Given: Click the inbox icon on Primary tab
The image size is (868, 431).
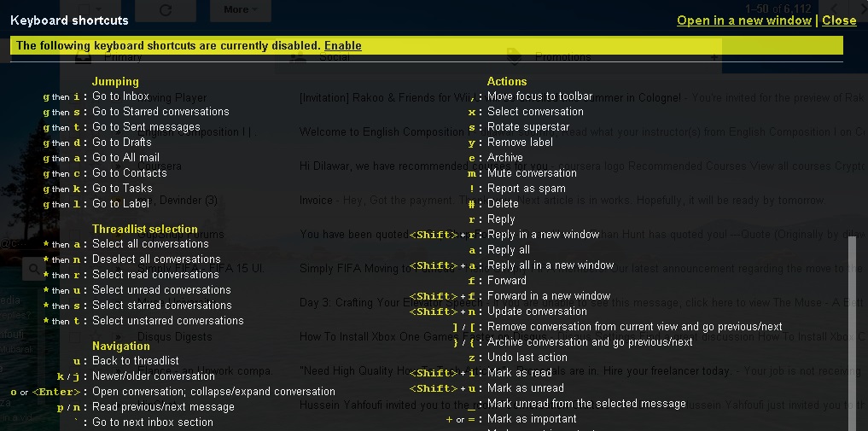Looking at the screenshot, I should tap(83, 58).
